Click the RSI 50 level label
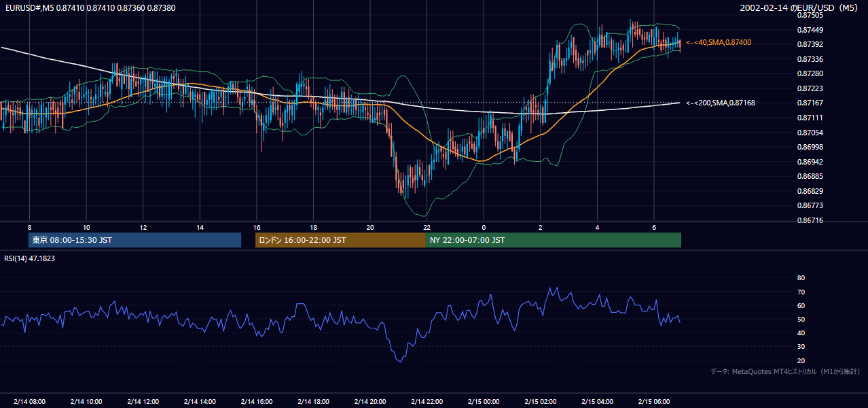Screen dimensions: 868x408 click(x=801, y=319)
